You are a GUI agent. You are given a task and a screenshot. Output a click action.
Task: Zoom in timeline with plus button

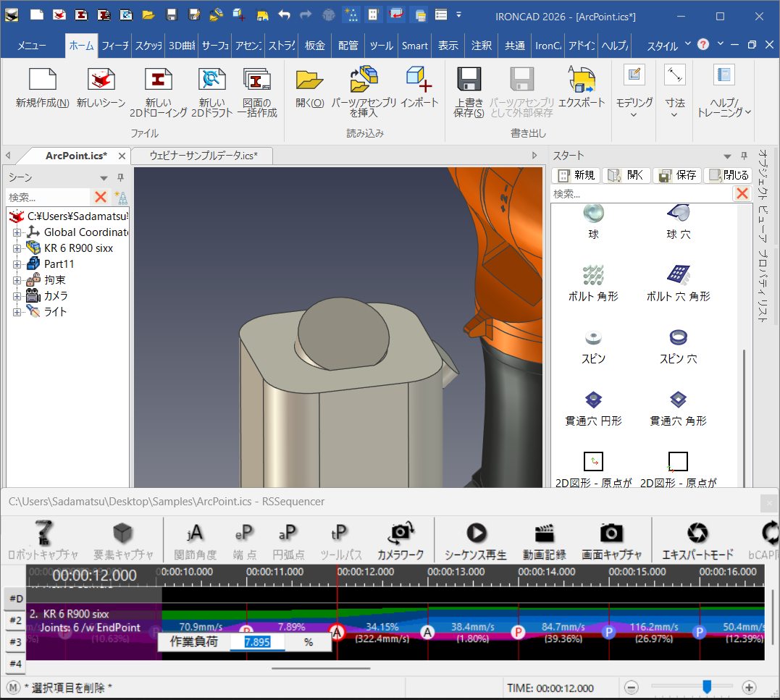click(x=749, y=688)
